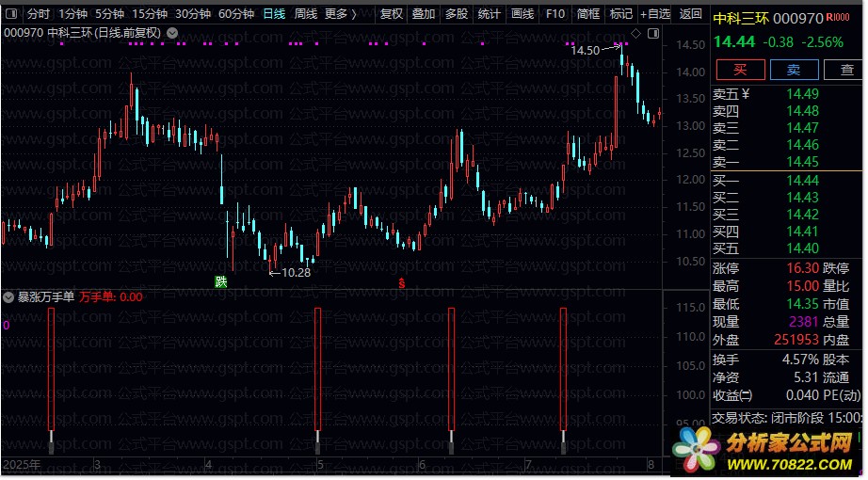
Task: Switch to the 日线 period tab
Action: [x=274, y=13]
